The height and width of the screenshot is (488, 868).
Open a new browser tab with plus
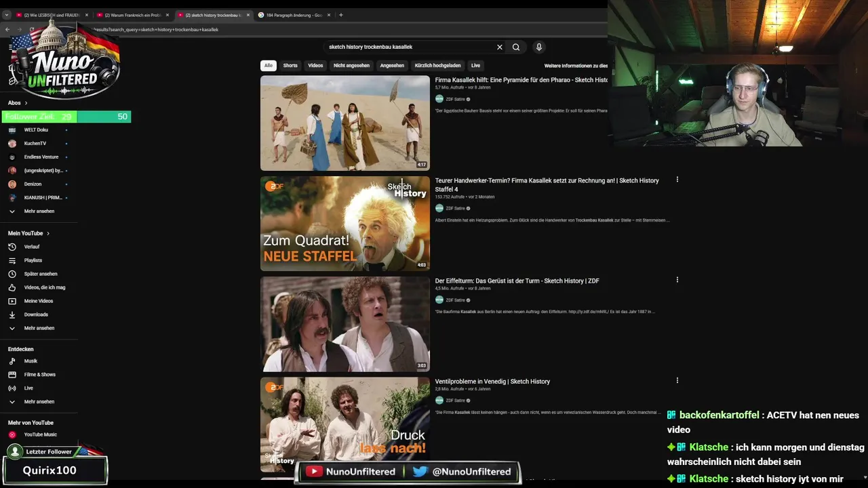tap(340, 15)
